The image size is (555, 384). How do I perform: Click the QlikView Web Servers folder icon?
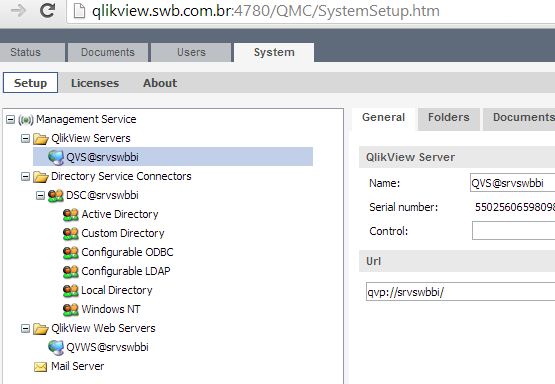(41, 329)
